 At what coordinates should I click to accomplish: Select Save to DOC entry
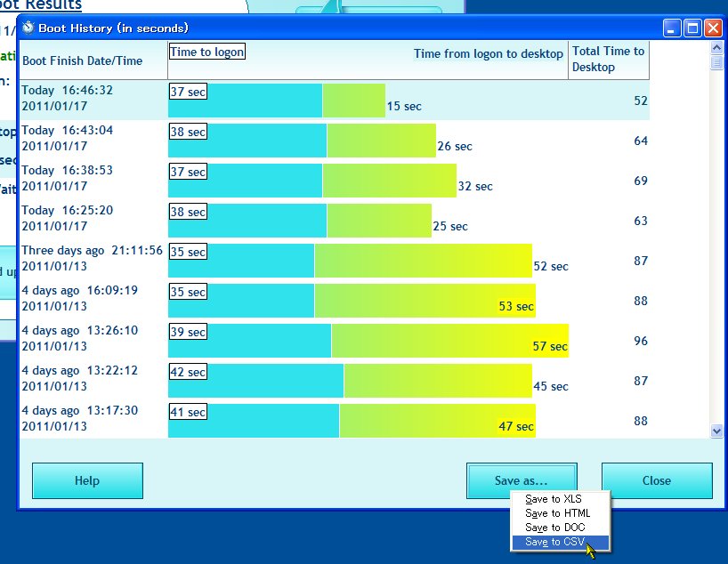pos(554,528)
